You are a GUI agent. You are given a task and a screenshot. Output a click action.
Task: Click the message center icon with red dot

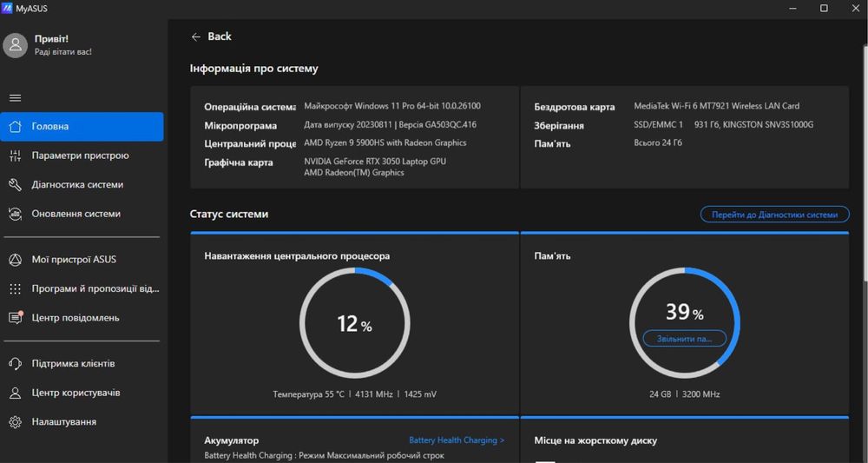click(x=16, y=318)
